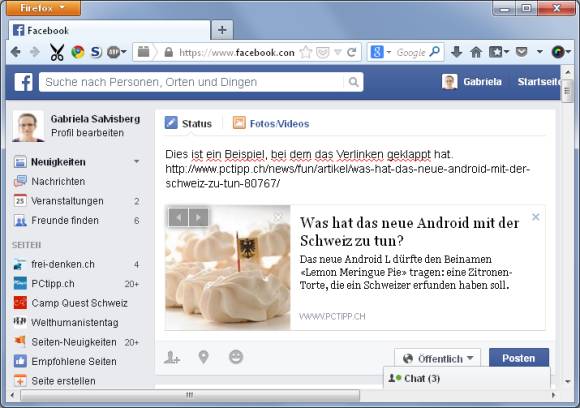
Task: Click the scissors toolbar icon
Action: pyautogui.click(x=57, y=52)
